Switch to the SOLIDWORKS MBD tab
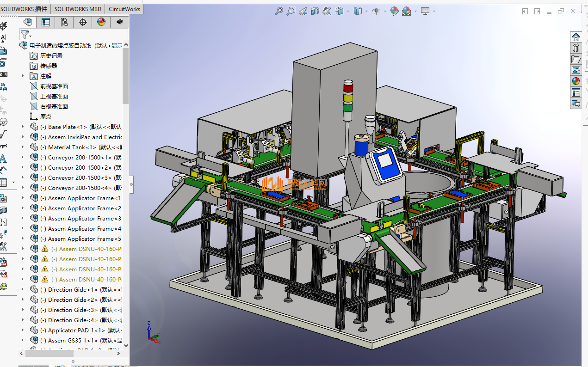 78,9
